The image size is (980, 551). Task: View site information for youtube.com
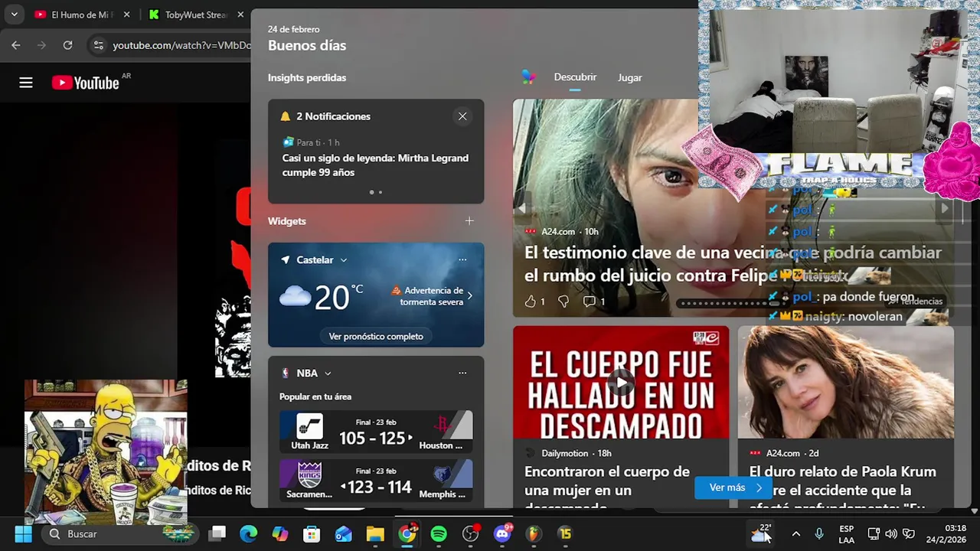tap(98, 45)
